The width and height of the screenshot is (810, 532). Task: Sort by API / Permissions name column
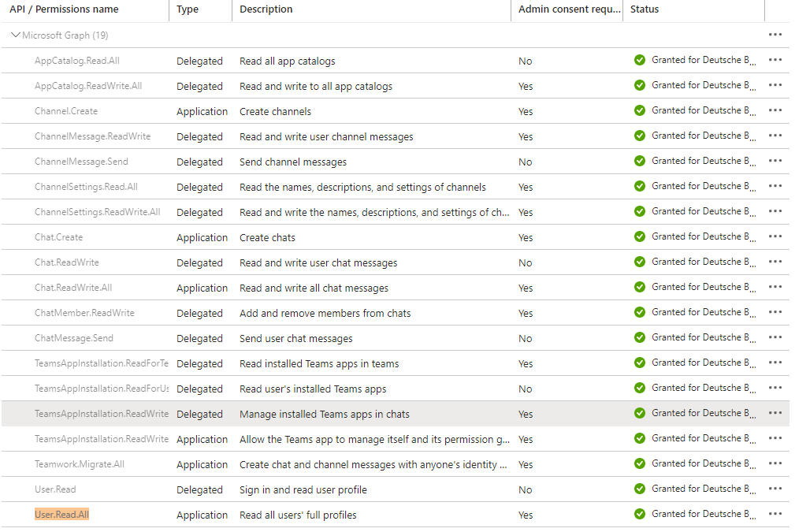pyautogui.click(x=64, y=9)
